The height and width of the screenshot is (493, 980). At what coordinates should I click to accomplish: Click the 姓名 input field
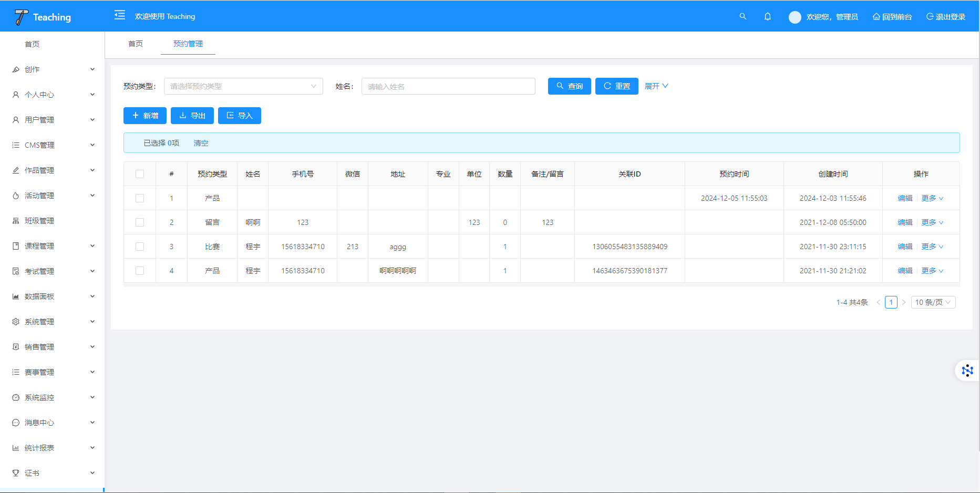click(448, 86)
